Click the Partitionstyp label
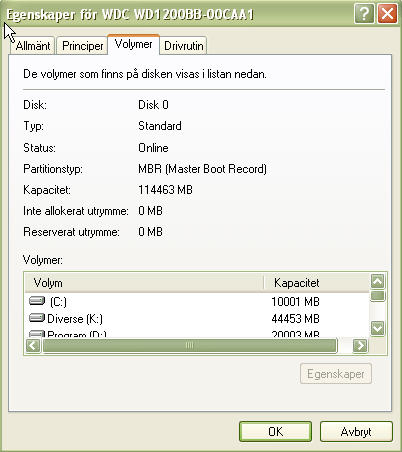Viewport: 402px width, 452px height. pyautogui.click(x=53, y=169)
